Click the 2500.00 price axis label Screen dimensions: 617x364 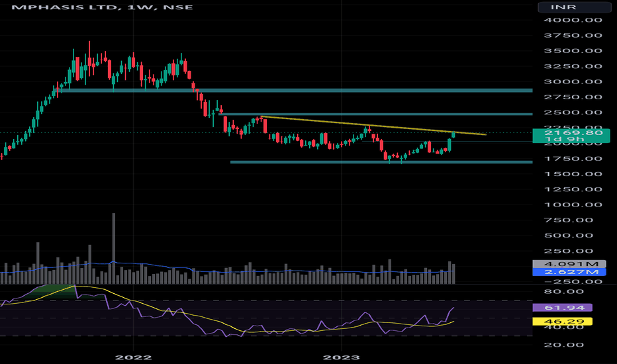click(x=573, y=113)
